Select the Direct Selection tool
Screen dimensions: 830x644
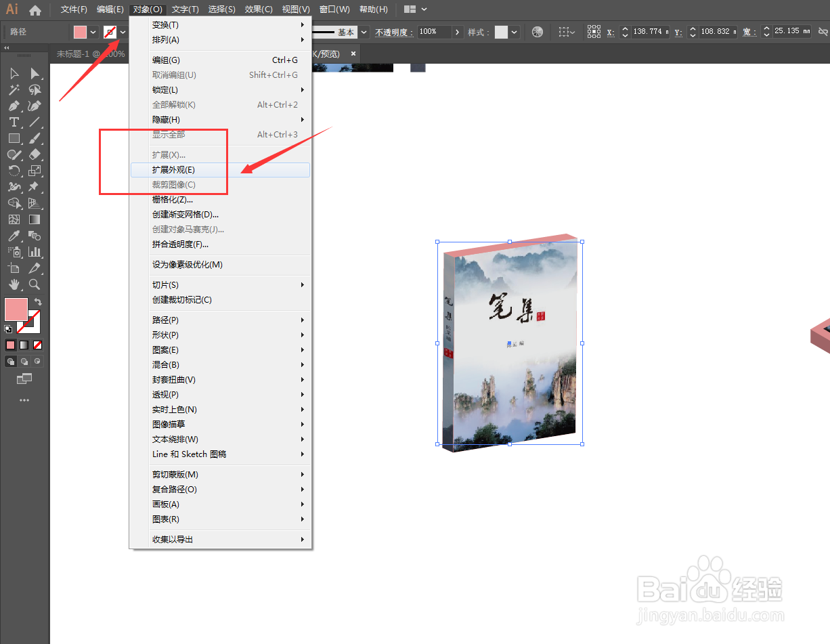[x=35, y=73]
